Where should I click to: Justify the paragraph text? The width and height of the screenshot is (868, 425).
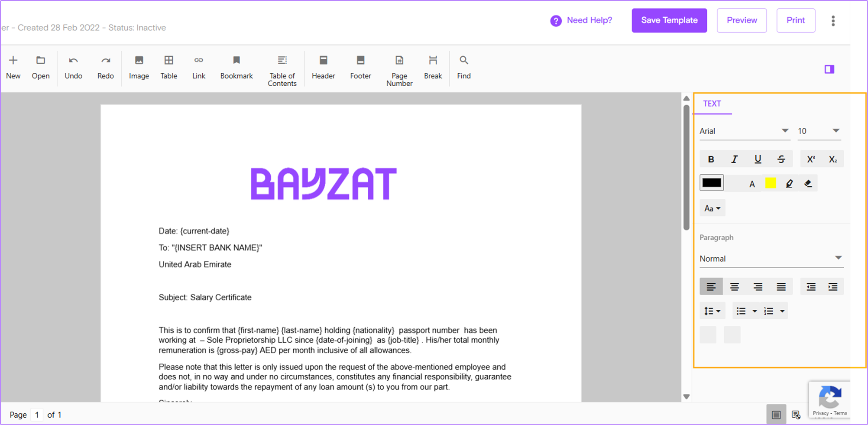(x=781, y=287)
